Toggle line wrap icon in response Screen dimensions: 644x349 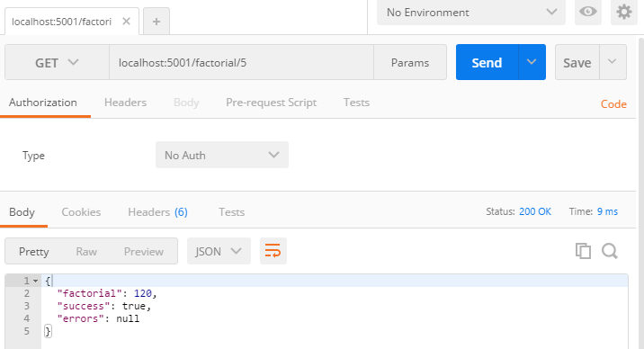(273, 251)
